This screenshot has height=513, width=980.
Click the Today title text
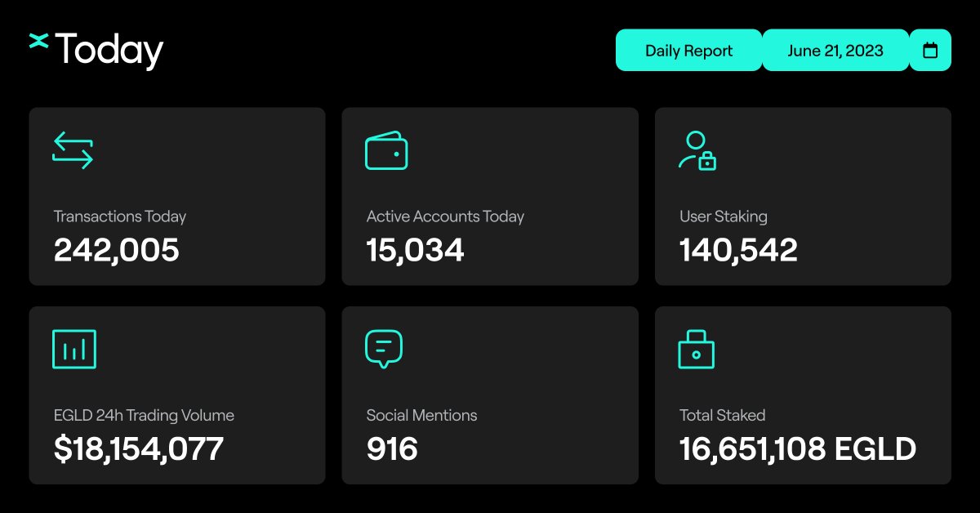(109, 51)
